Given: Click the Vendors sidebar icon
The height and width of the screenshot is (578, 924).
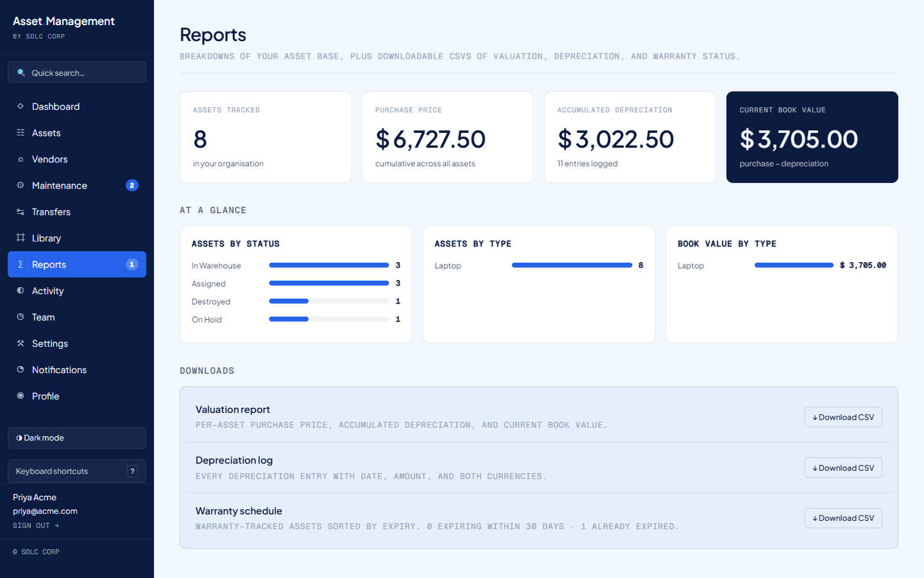Looking at the screenshot, I should 21,159.
